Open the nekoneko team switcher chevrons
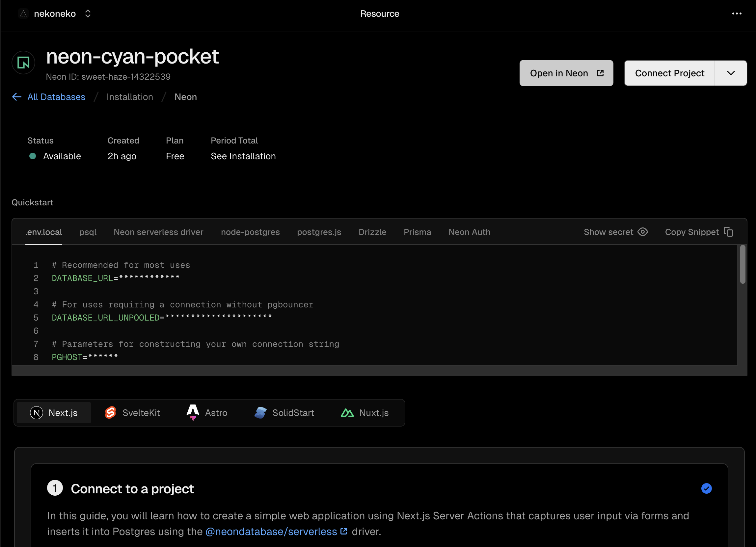 (x=88, y=13)
